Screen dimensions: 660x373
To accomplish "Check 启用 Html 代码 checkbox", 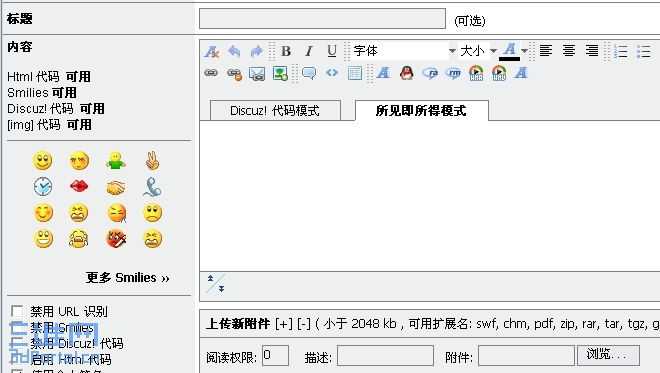I will point(17,359).
